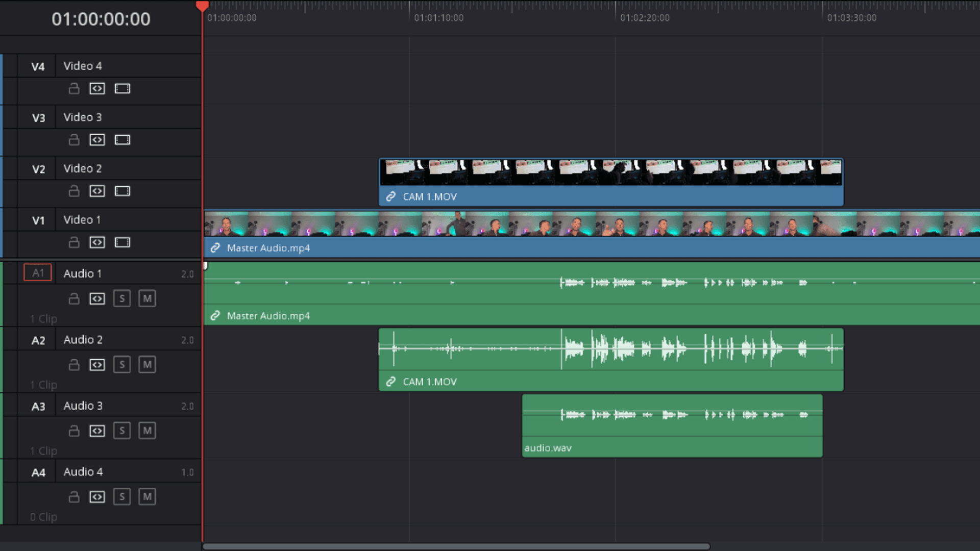Viewport: 980px width, 551px height.
Task: Select the A3 track destination
Action: click(38, 407)
